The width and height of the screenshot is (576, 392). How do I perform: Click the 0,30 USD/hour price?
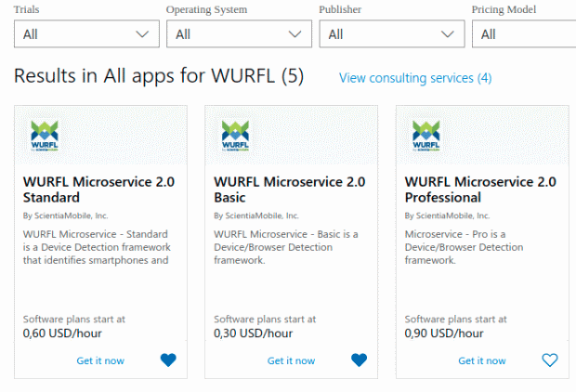tap(253, 333)
